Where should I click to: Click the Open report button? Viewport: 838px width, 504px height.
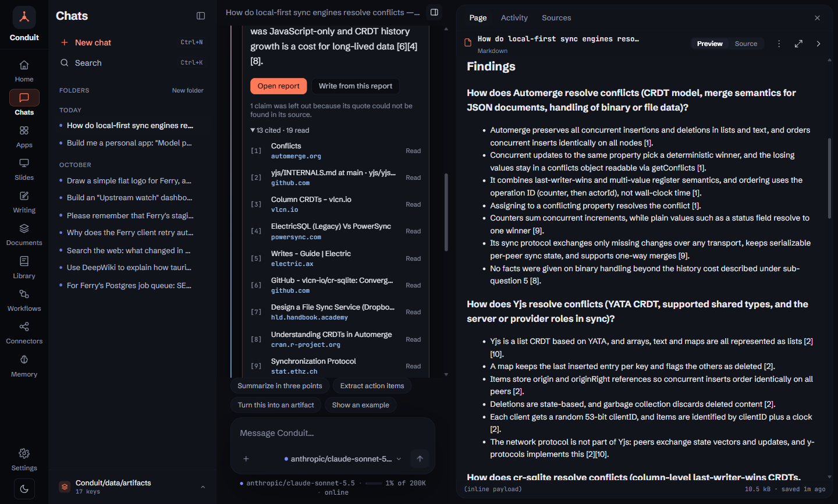[278, 86]
